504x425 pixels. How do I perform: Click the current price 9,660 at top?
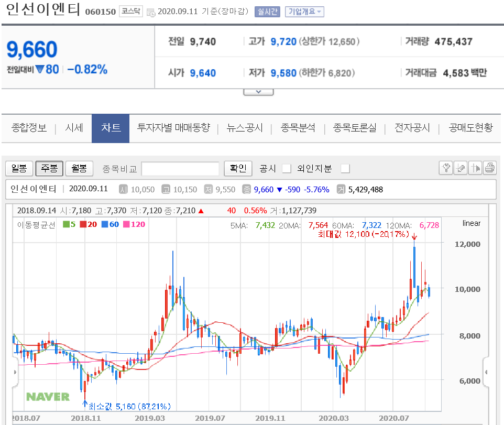[x=32, y=49]
